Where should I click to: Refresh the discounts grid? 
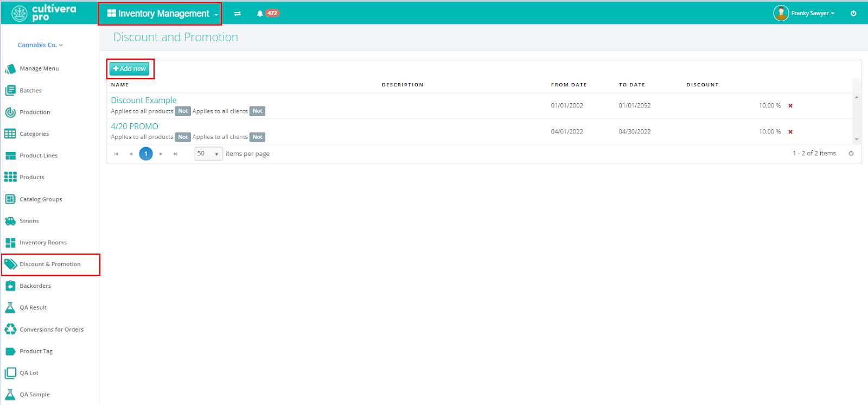pos(851,154)
